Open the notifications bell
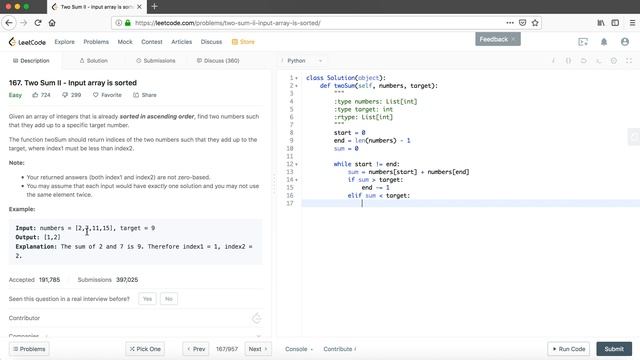The width and height of the screenshot is (640, 360). click(604, 42)
